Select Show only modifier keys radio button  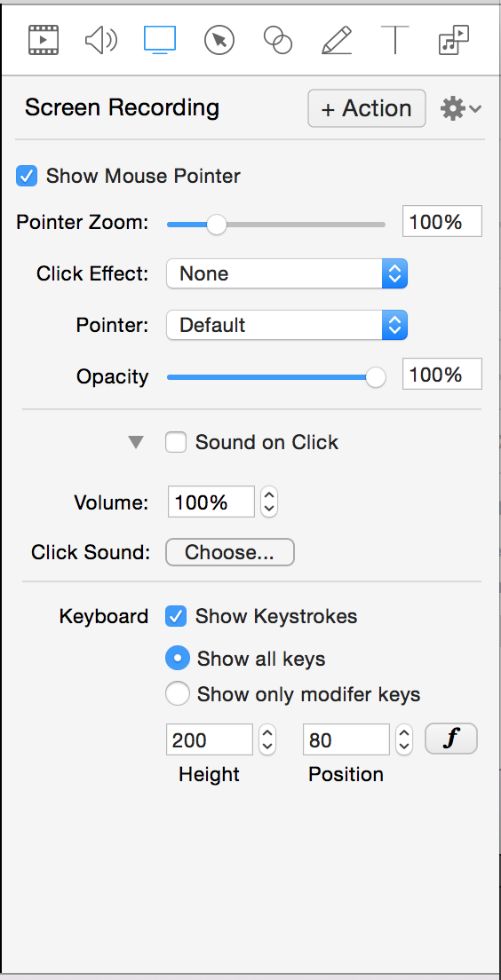tap(178, 694)
